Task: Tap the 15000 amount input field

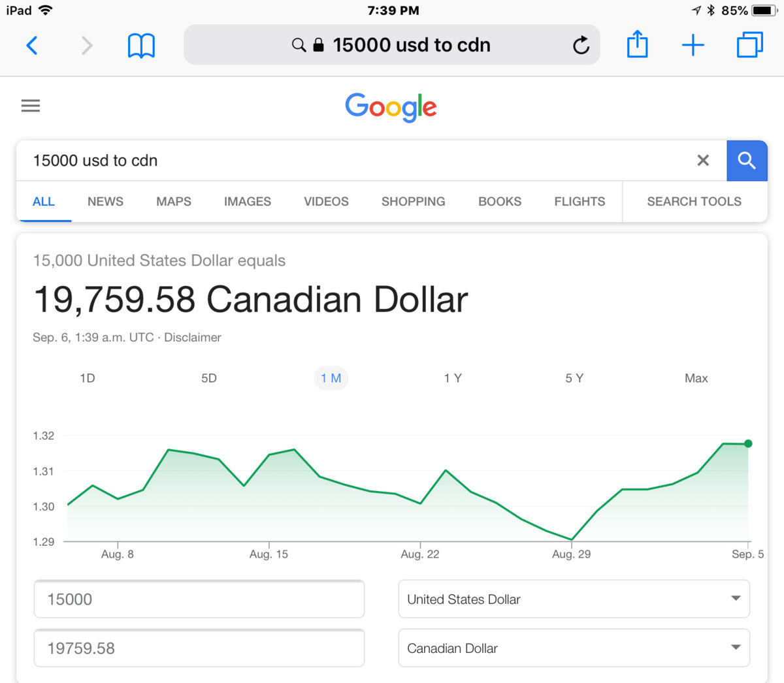Action: [x=199, y=599]
